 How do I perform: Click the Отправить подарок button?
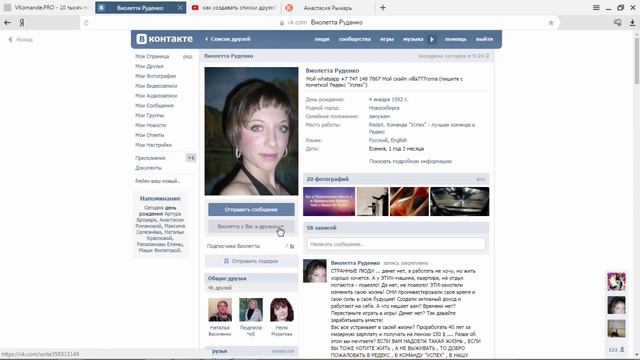(x=251, y=261)
